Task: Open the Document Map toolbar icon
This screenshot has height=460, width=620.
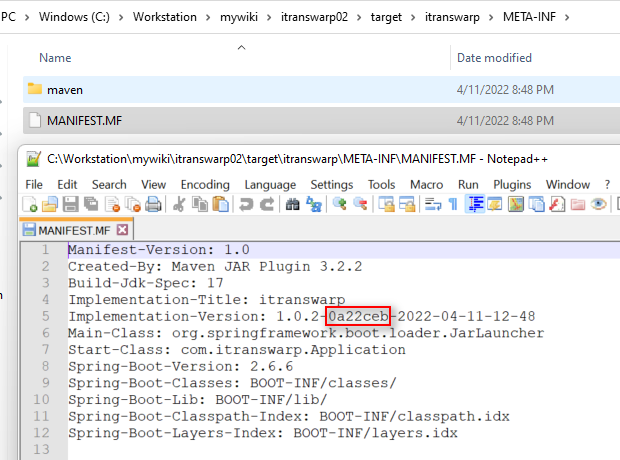Action: [516, 204]
